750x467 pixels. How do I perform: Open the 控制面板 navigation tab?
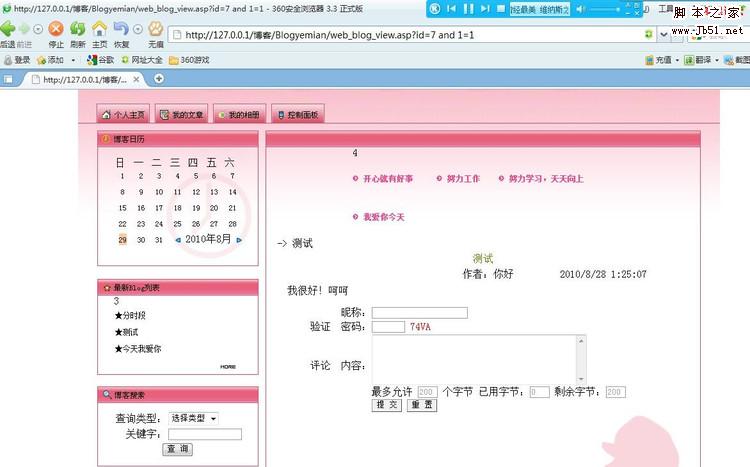pos(298,114)
